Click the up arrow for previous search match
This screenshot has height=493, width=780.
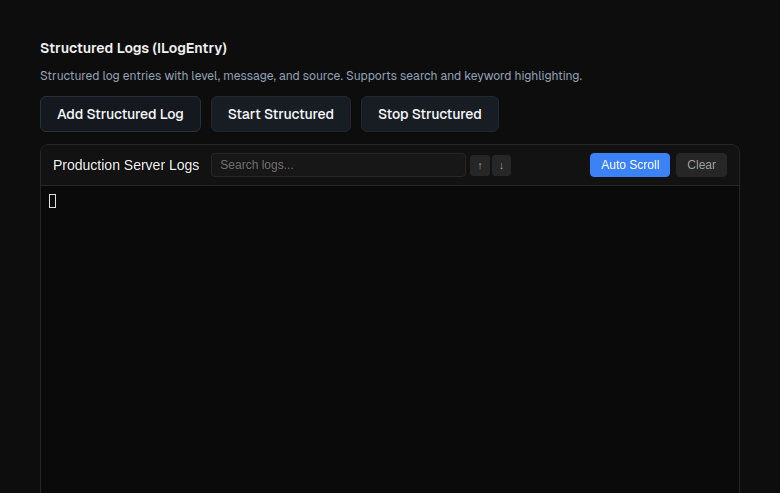click(480, 165)
